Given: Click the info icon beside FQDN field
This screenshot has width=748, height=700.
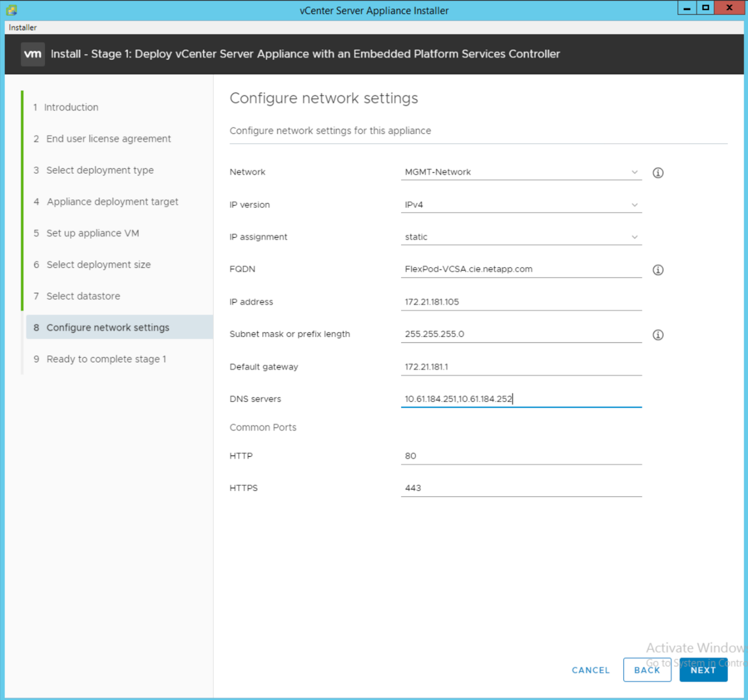Looking at the screenshot, I should 658,270.
